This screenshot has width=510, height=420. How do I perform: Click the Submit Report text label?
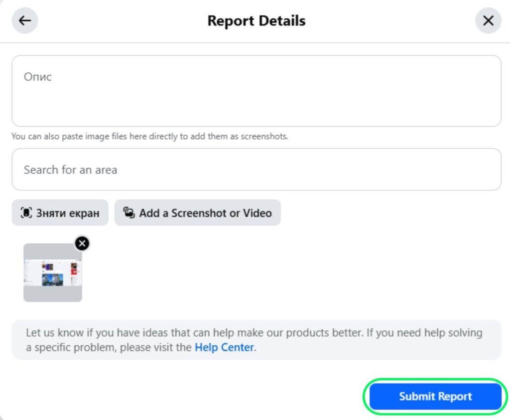pos(435,397)
